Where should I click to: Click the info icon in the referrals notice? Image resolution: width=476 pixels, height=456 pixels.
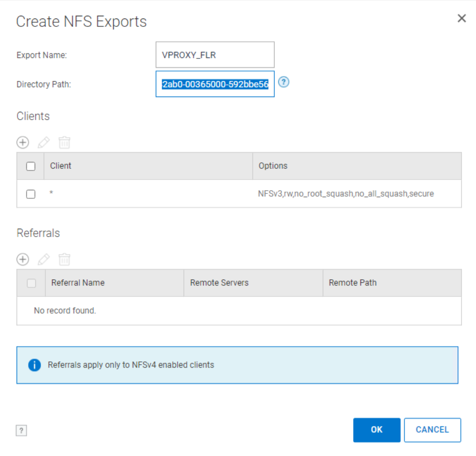pyautogui.click(x=34, y=365)
